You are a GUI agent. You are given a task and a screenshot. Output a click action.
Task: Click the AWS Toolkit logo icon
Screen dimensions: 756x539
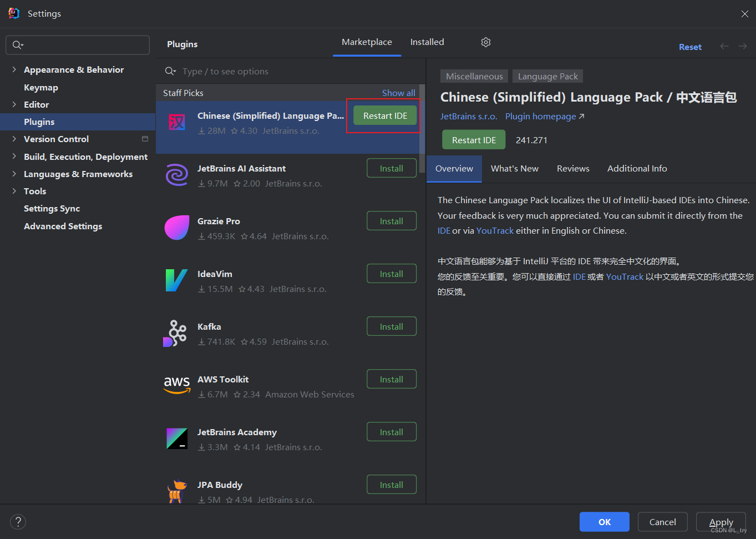pos(177,385)
